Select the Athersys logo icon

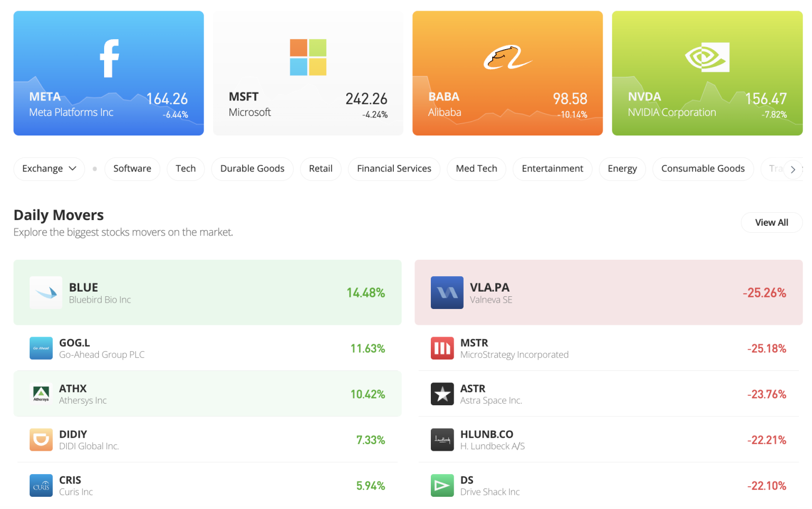pyautogui.click(x=41, y=394)
